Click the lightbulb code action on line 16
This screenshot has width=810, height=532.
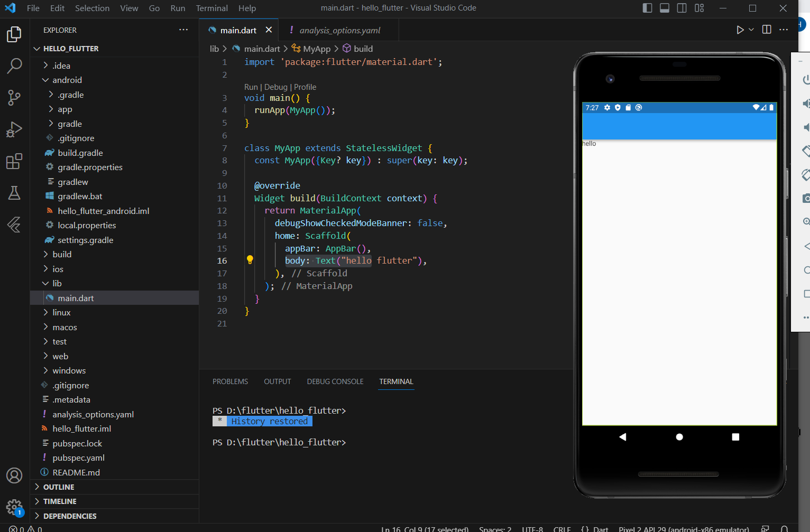[250, 260]
